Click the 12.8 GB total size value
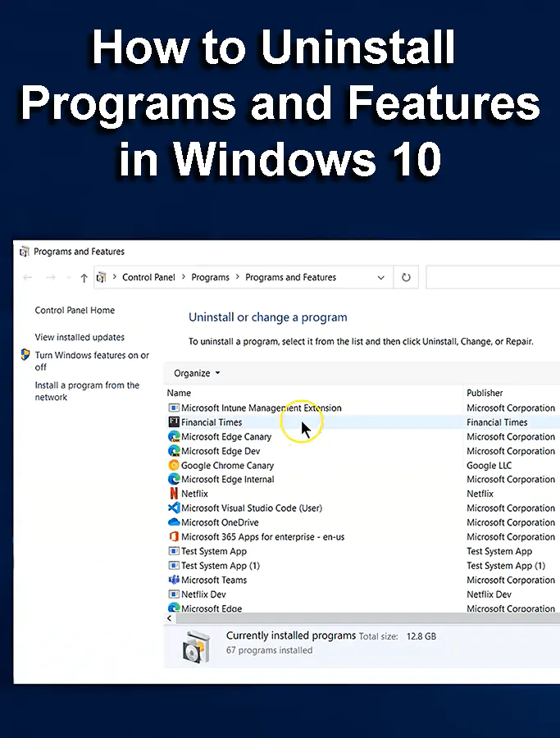 tap(421, 636)
